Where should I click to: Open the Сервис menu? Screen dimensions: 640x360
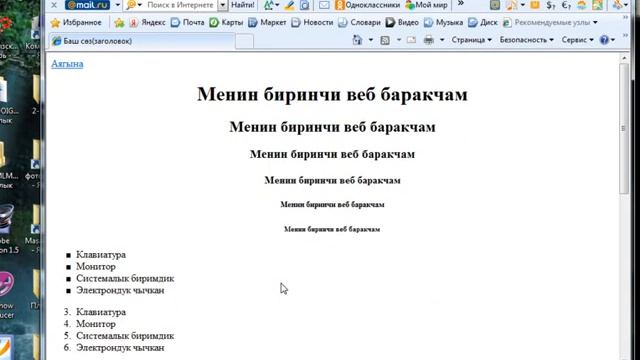pyautogui.click(x=578, y=40)
